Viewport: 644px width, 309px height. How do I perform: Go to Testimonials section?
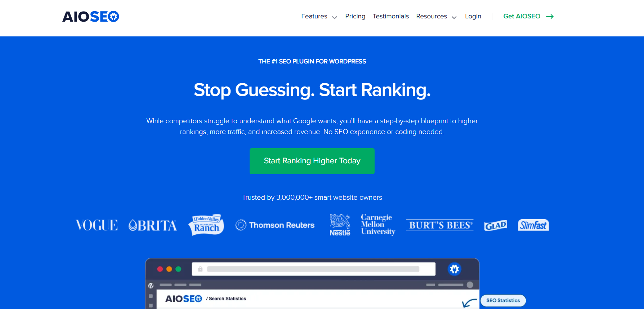point(390,17)
